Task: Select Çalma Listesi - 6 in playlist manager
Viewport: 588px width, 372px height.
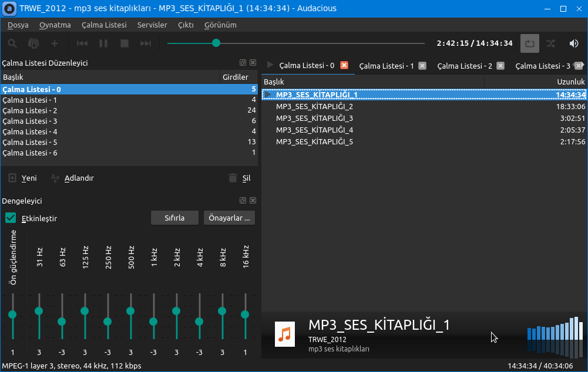Action: [x=129, y=153]
